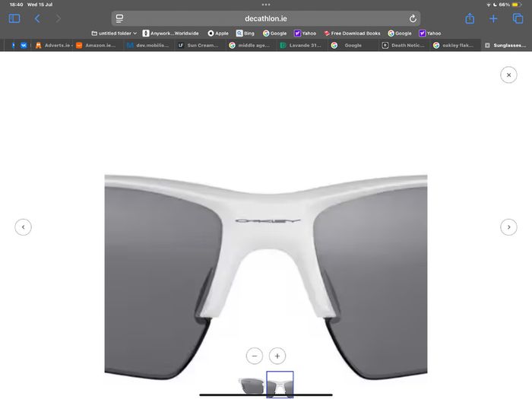Open the first Google bookmark
The height and width of the screenshot is (399, 532).
[x=275, y=33]
